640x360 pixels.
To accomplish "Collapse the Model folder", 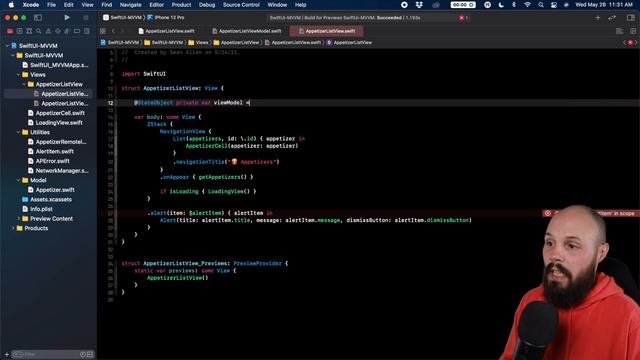I will (x=19, y=180).
